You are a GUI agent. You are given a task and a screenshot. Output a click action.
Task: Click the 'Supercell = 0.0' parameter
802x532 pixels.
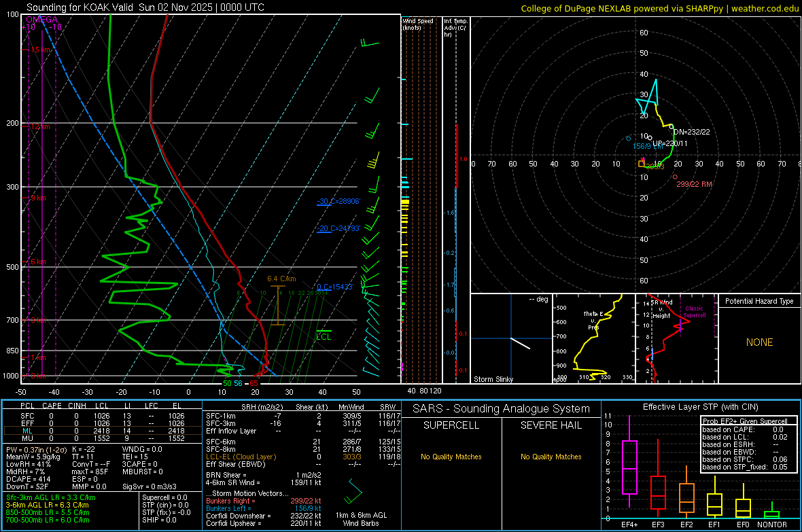coord(164,498)
